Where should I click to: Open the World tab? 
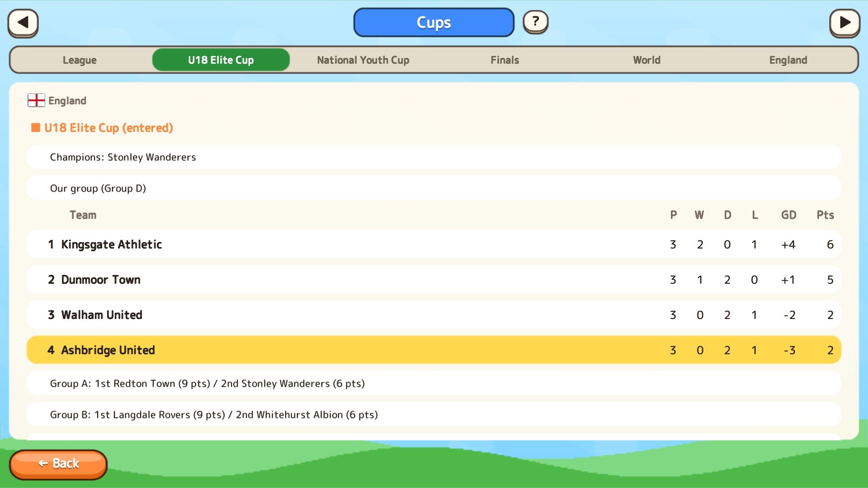point(646,60)
